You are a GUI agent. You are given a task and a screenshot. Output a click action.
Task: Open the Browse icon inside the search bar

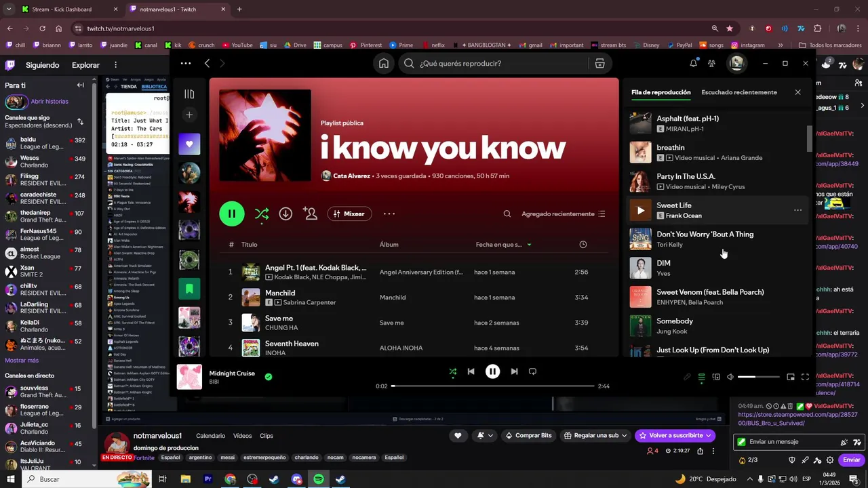point(599,63)
